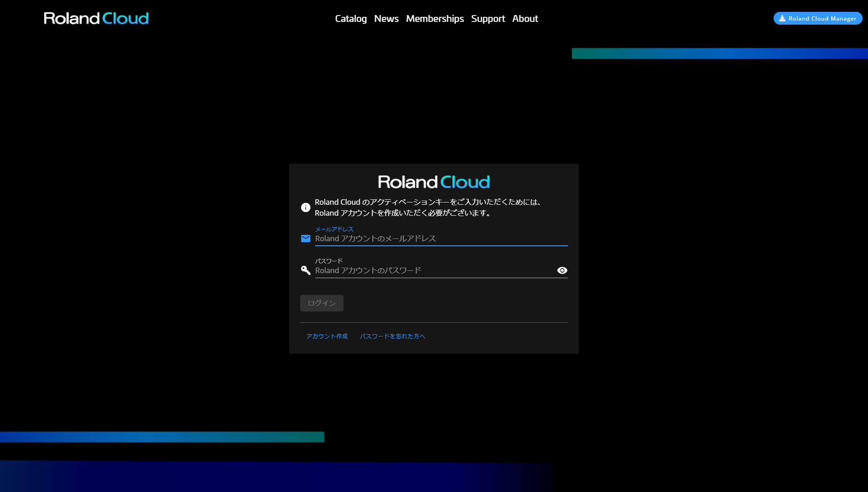Click the text starting 'Roland Cloud のアクティベーションキー'
The height and width of the screenshot is (492, 868).
coord(427,207)
